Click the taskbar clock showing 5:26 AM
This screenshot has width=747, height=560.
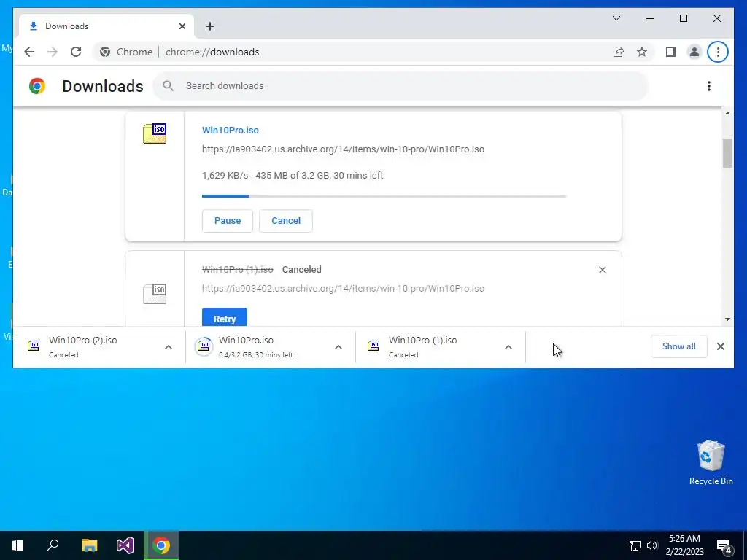[684, 545]
